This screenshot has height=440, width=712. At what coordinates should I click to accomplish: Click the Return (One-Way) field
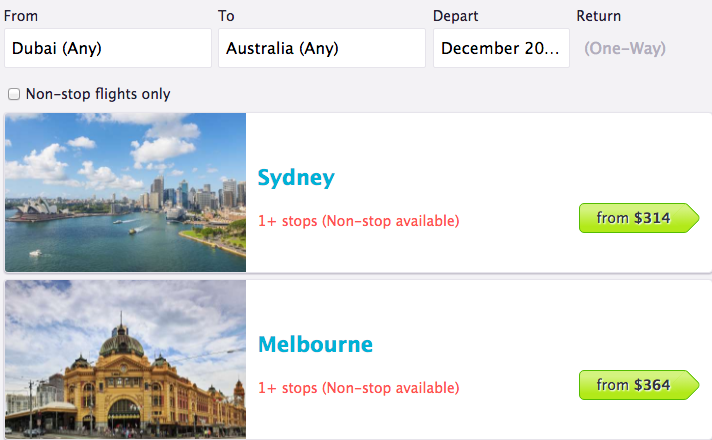tap(625, 48)
